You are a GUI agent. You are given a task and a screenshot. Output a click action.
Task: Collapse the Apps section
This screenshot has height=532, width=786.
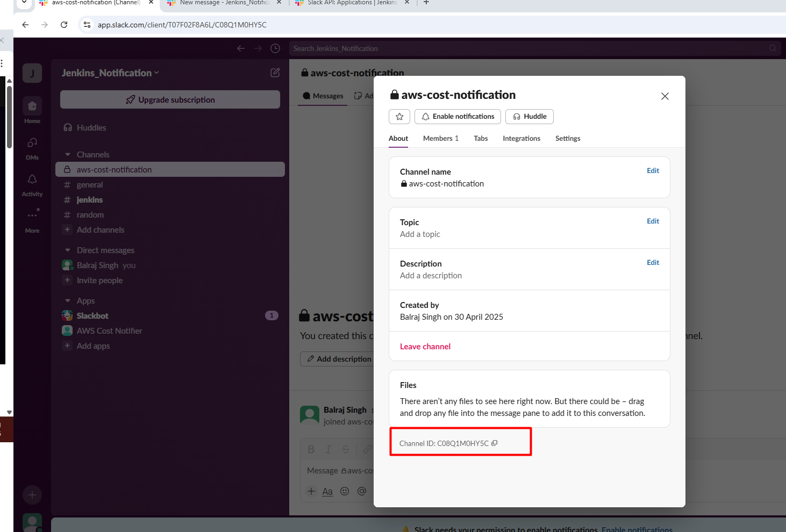click(x=68, y=301)
